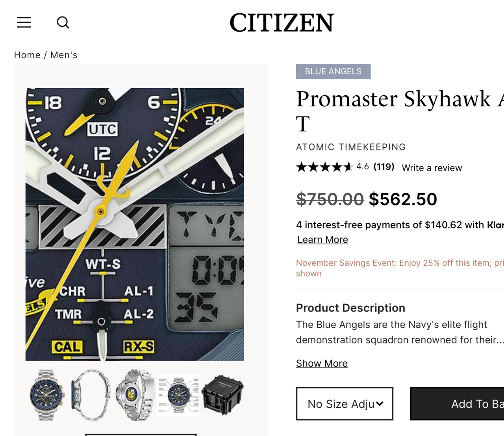Image resolution: width=504 pixels, height=436 pixels.
Task: Open the 119 reviews count
Action: (x=384, y=167)
